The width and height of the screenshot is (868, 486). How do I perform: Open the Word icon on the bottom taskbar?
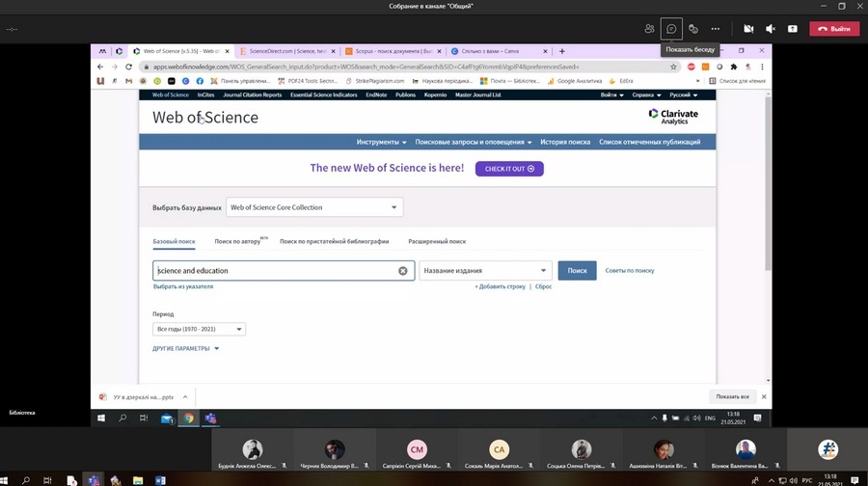tap(160, 480)
